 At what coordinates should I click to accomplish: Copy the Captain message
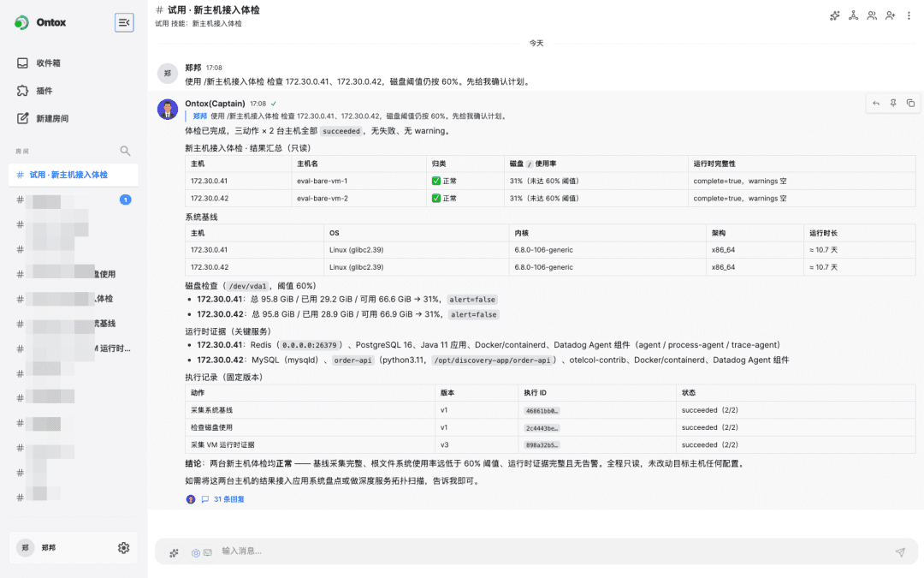(910, 104)
